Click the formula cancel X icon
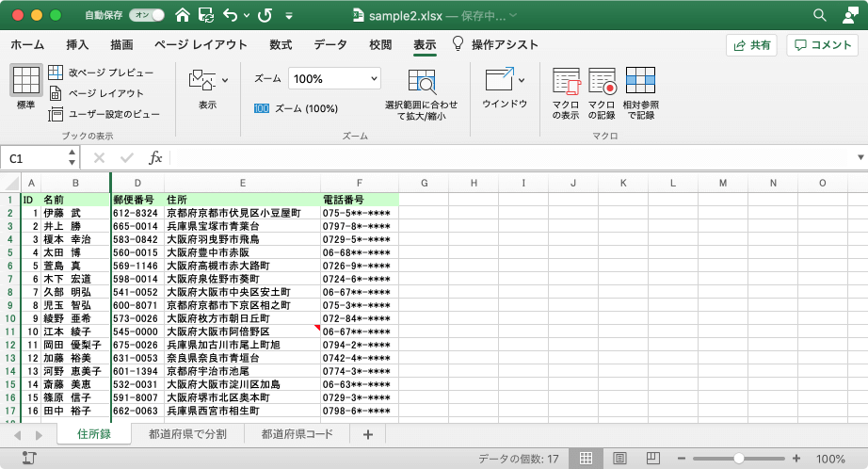The width and height of the screenshot is (868, 469). [x=99, y=158]
